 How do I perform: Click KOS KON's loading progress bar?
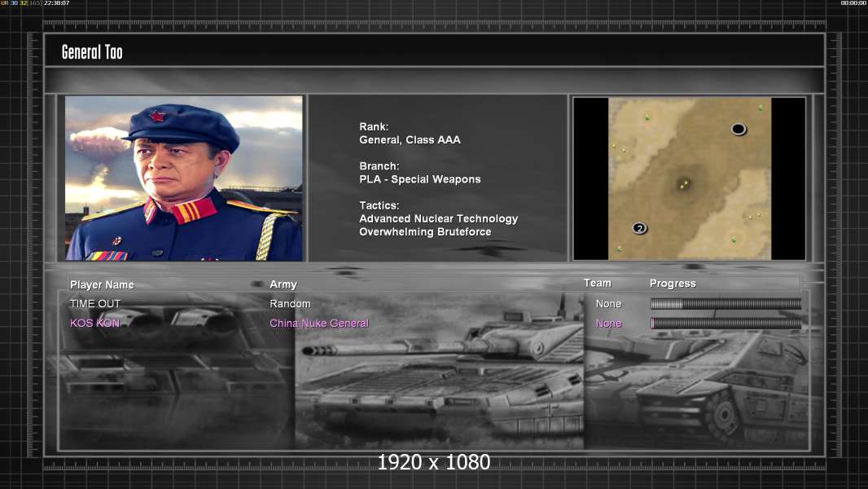coord(726,323)
